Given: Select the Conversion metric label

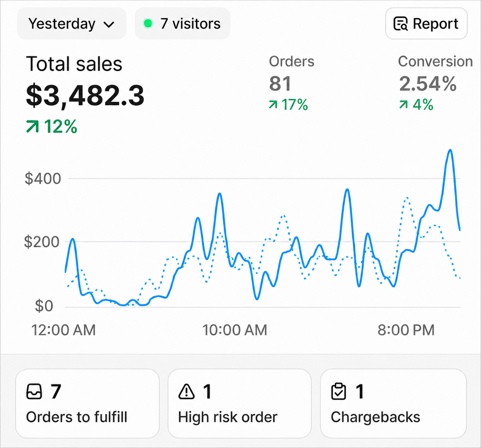Looking at the screenshot, I should [x=435, y=61].
